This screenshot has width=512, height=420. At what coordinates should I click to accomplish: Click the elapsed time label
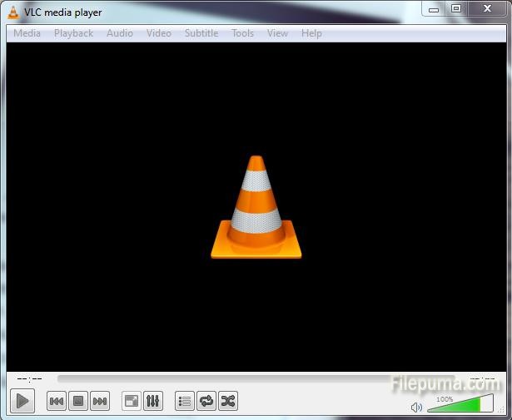(x=30, y=379)
